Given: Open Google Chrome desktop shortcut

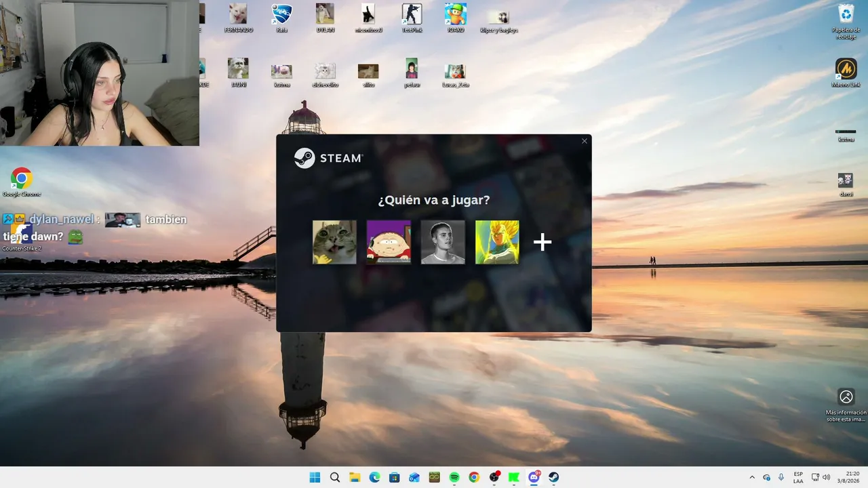Looking at the screenshot, I should point(22,182).
